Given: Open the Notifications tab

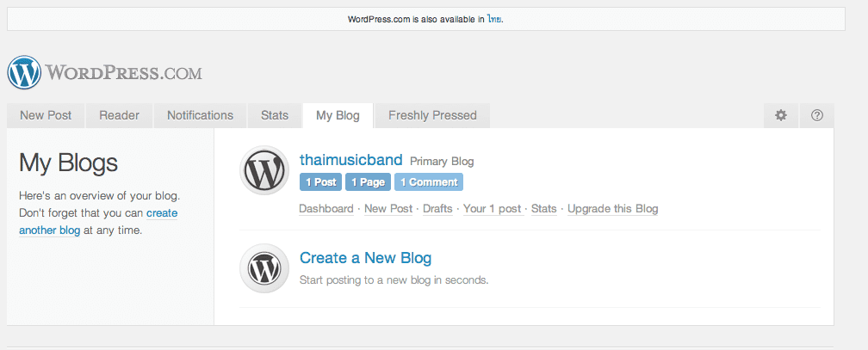Looking at the screenshot, I should pyautogui.click(x=200, y=115).
